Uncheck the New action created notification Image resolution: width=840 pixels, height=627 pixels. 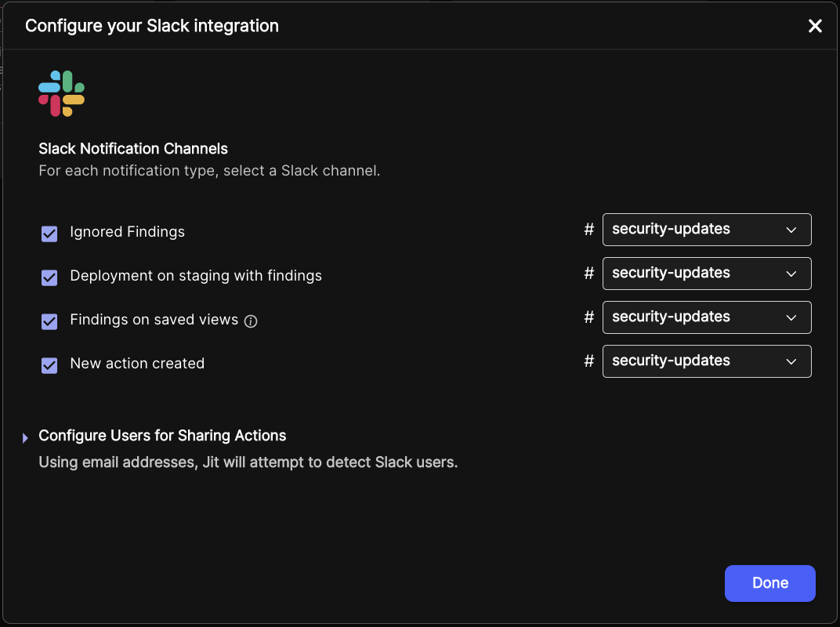click(x=49, y=364)
